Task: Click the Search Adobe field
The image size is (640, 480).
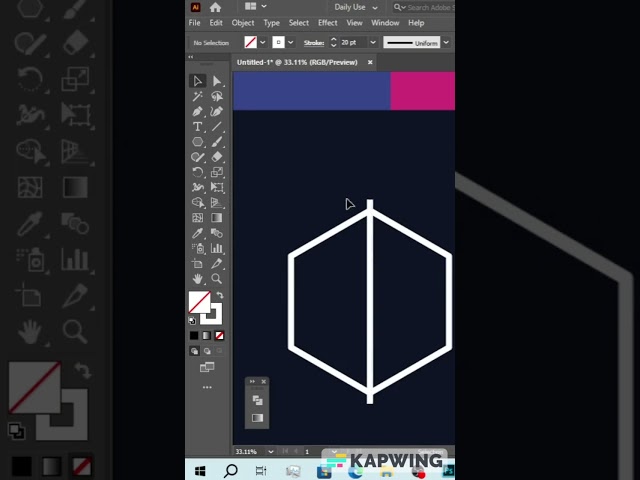Action: click(x=424, y=7)
